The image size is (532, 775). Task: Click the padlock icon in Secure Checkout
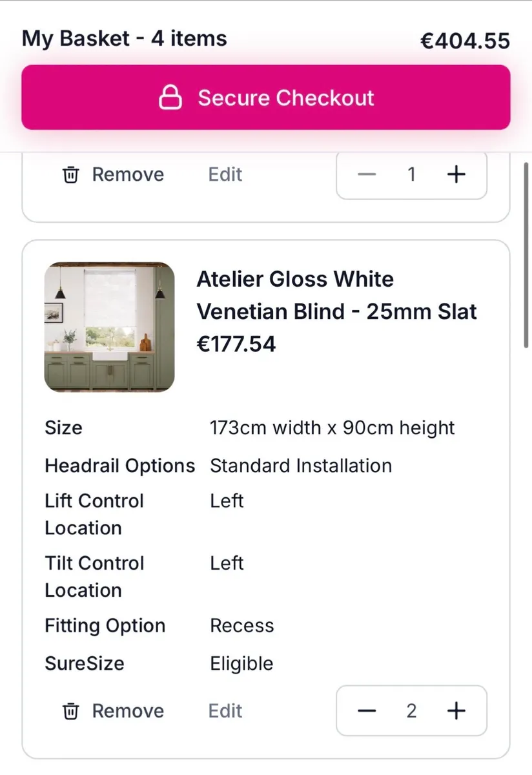170,98
